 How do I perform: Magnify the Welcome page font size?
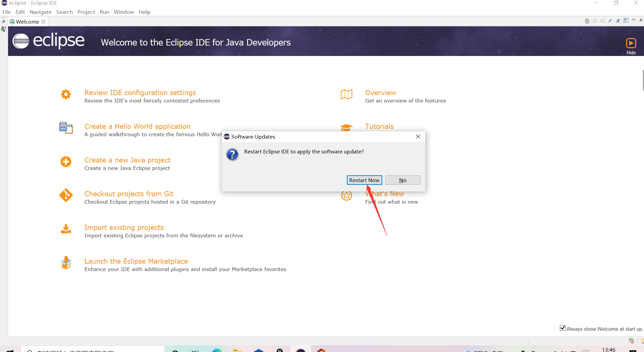tap(618, 21)
